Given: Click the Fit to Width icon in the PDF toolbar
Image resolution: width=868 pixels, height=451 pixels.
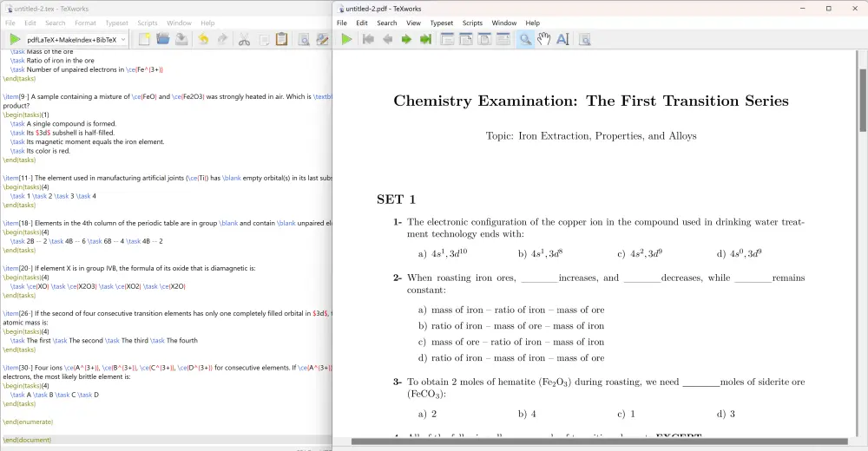Looking at the screenshot, I should (465, 39).
